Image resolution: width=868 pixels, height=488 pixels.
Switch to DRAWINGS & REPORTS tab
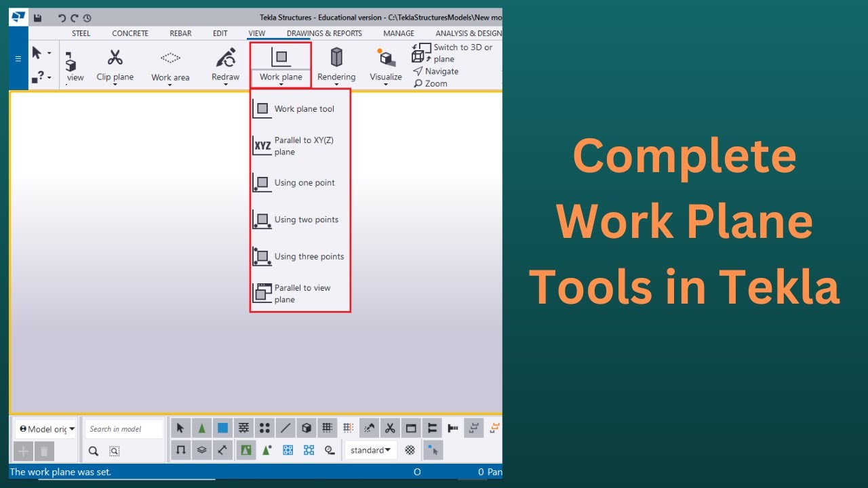click(324, 33)
